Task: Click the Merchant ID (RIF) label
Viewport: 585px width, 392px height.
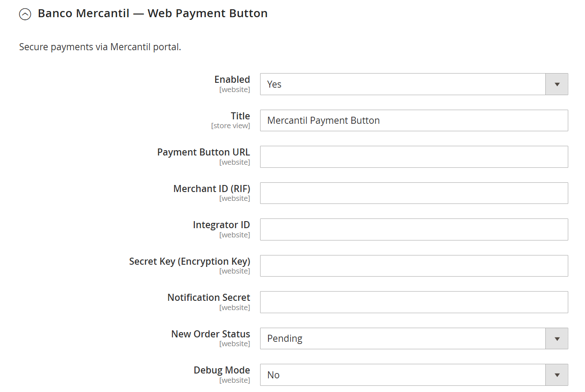Action: click(x=212, y=189)
